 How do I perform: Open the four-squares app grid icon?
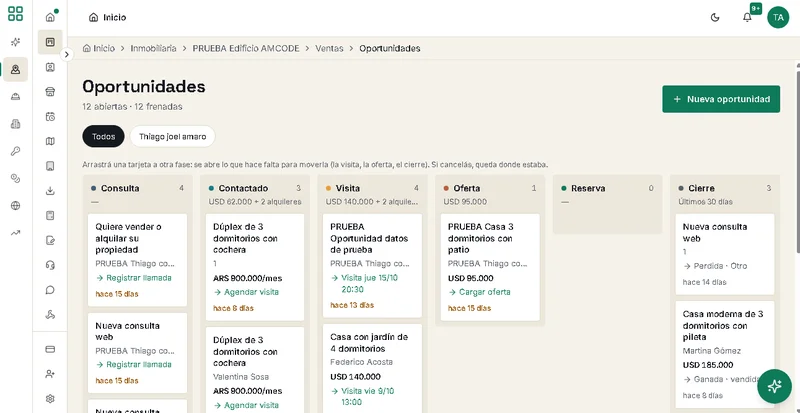(15, 14)
